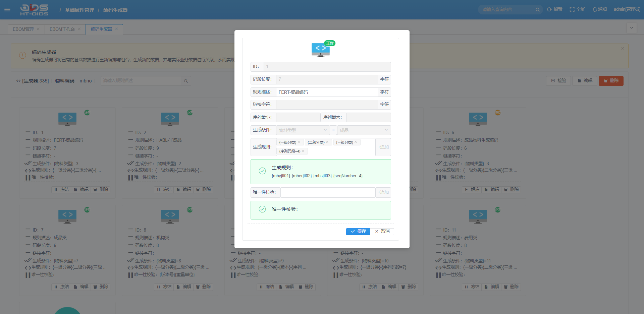Open the 物料类型 condition dropdown

point(303,130)
